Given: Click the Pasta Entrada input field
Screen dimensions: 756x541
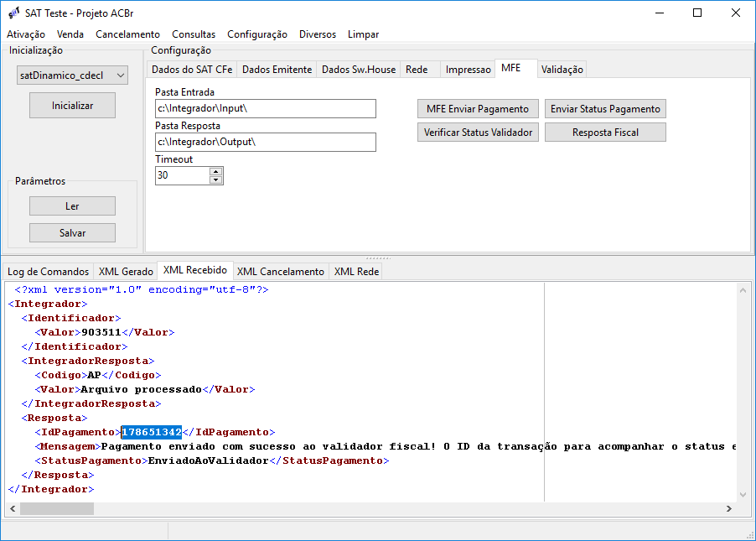Looking at the screenshot, I should [266, 108].
